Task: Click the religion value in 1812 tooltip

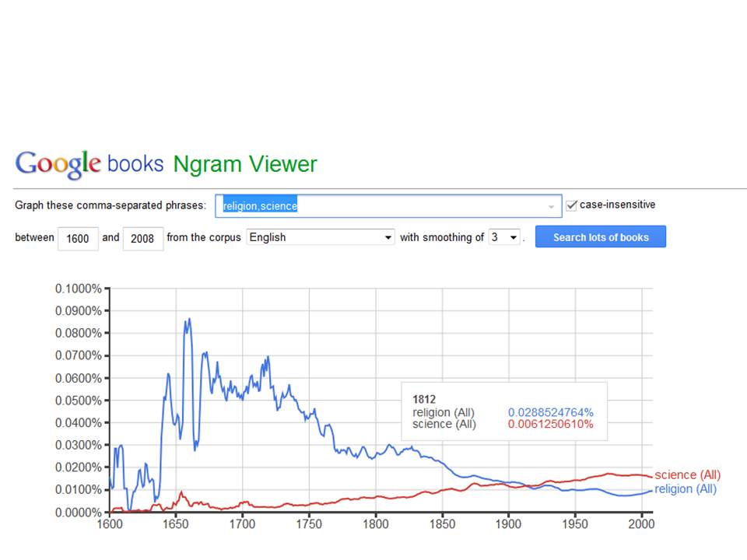Action: [551, 412]
